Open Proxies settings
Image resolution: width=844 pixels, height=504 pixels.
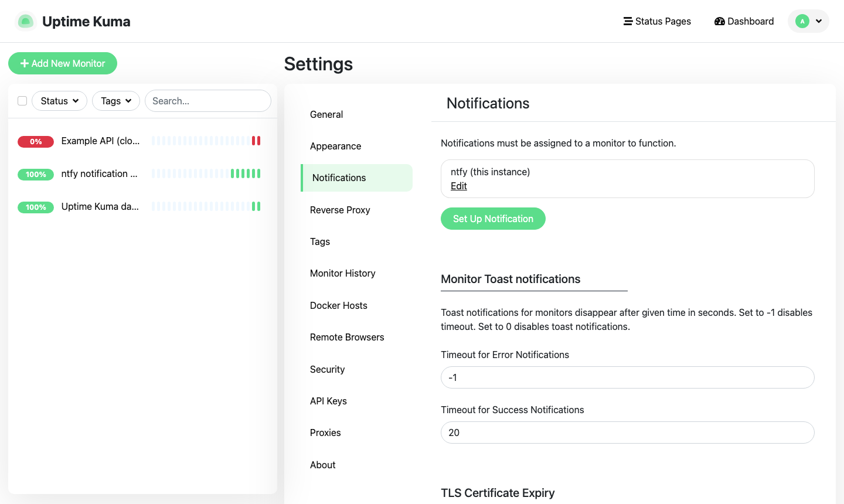356,433
